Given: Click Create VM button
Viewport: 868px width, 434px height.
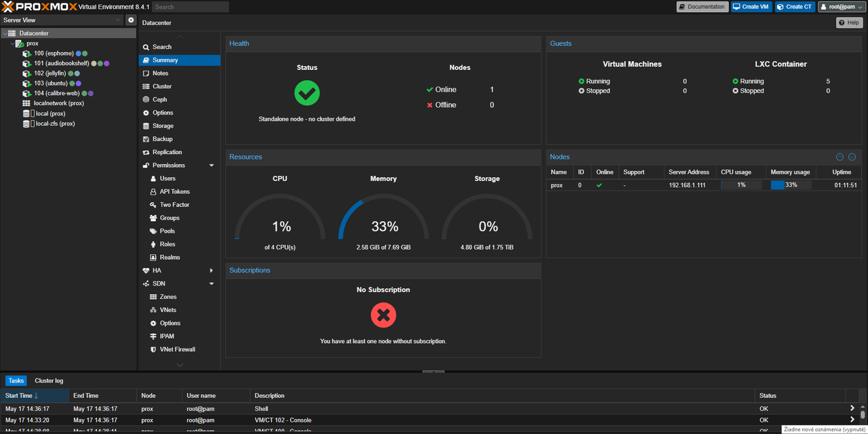Looking at the screenshot, I should point(752,7).
